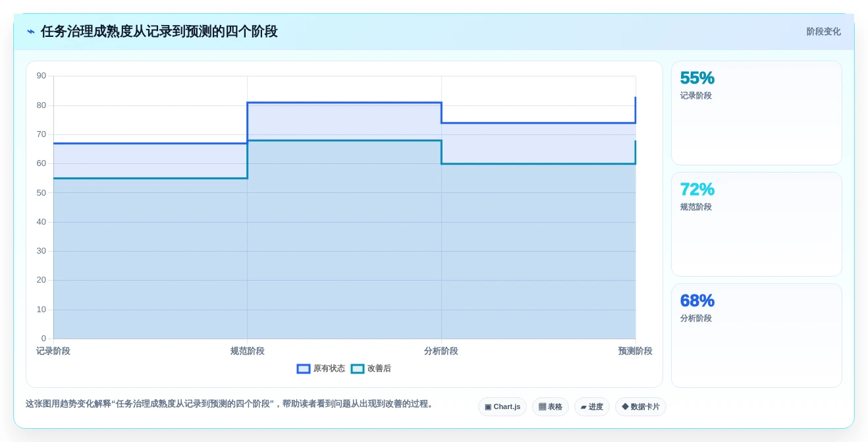
Task: Open the 55% 记录阶段 card
Action: (x=757, y=113)
